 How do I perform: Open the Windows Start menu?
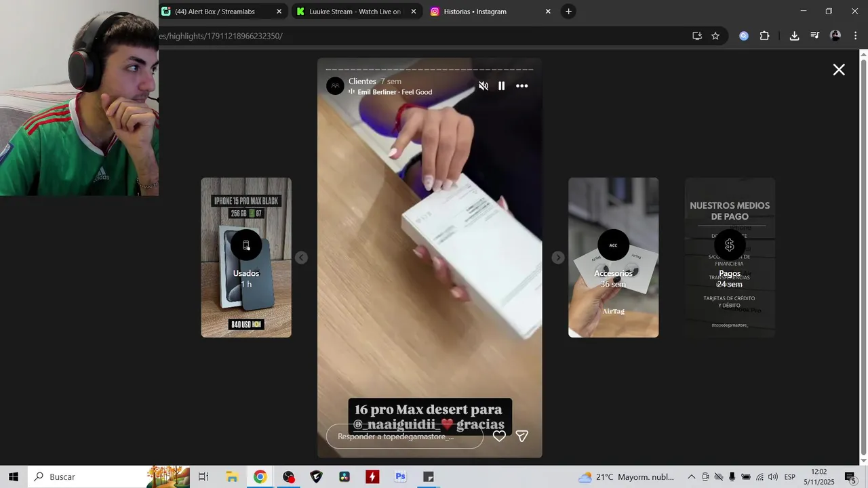[x=14, y=476]
